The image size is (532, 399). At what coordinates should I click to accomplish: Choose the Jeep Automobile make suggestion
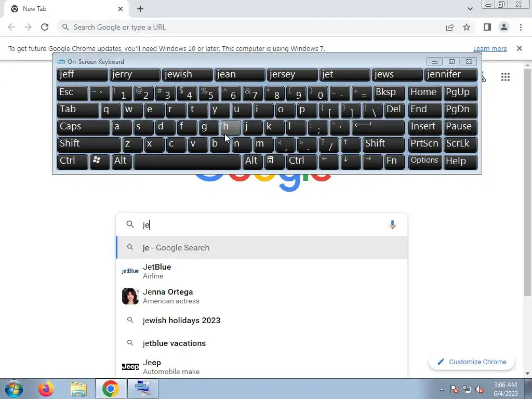tap(261, 367)
